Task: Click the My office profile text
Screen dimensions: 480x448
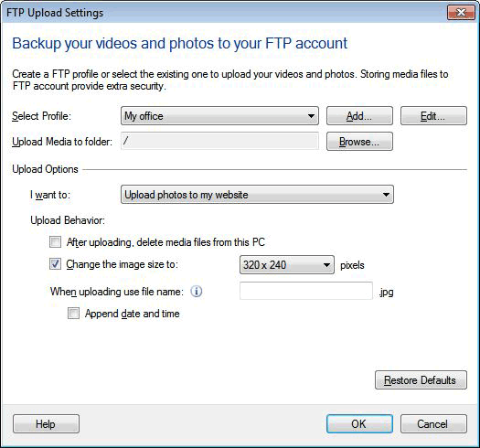Action: point(144,116)
